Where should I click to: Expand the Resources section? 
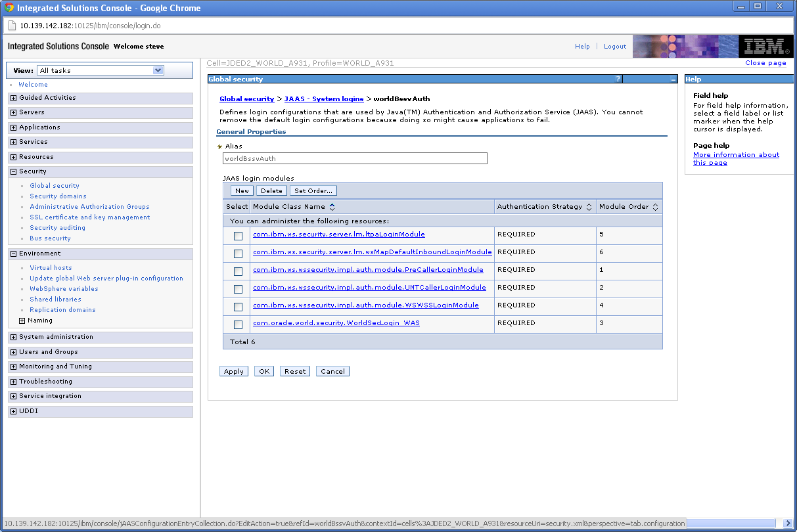[x=14, y=157]
